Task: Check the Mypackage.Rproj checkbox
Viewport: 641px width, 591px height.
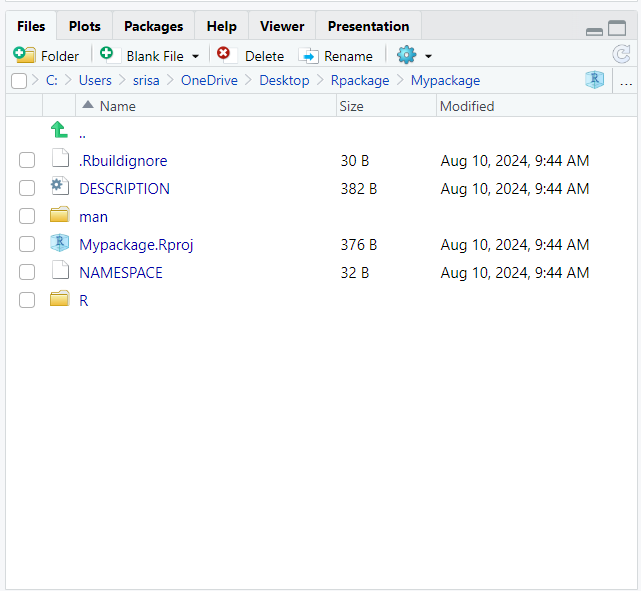Action: tap(27, 244)
